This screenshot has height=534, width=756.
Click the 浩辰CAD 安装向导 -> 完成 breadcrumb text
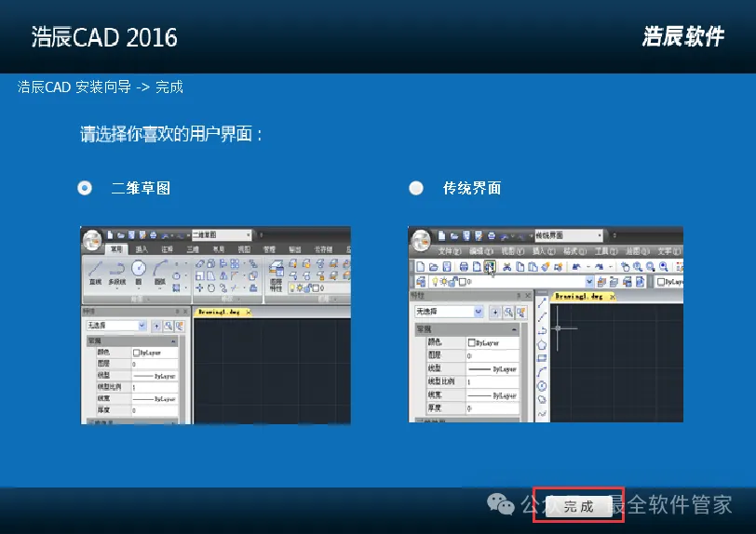pos(101,87)
